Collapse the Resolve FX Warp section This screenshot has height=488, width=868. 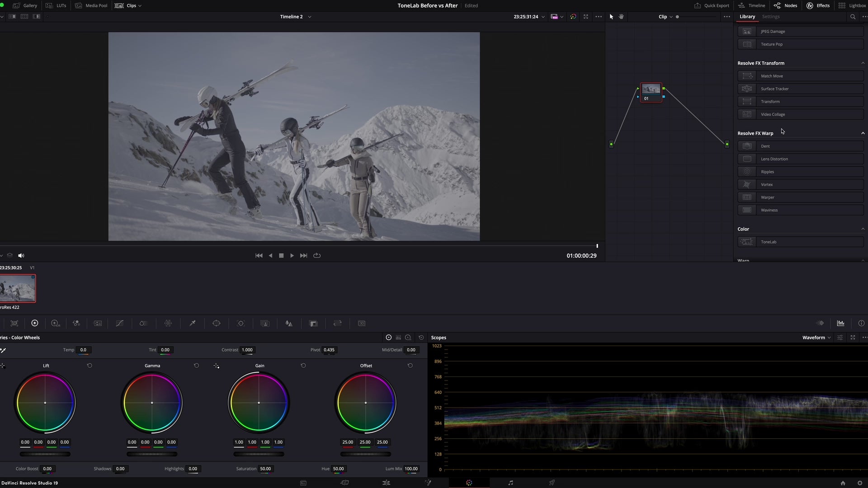coord(863,133)
